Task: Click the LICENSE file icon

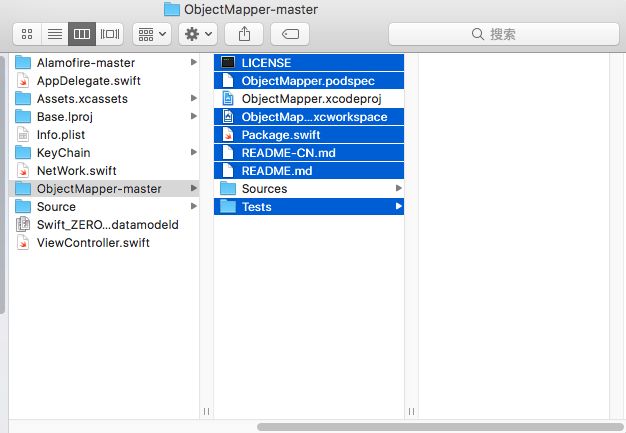Action: tap(228, 62)
